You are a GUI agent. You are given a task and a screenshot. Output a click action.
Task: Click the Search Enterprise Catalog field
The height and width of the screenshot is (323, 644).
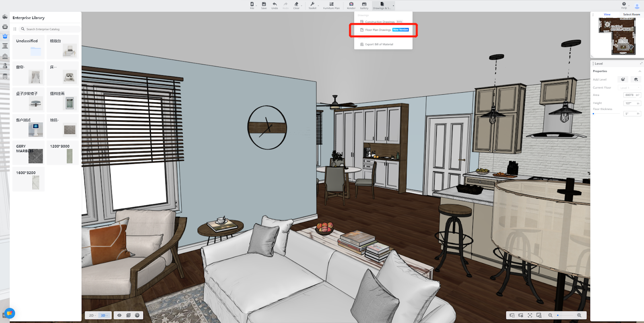click(50, 29)
